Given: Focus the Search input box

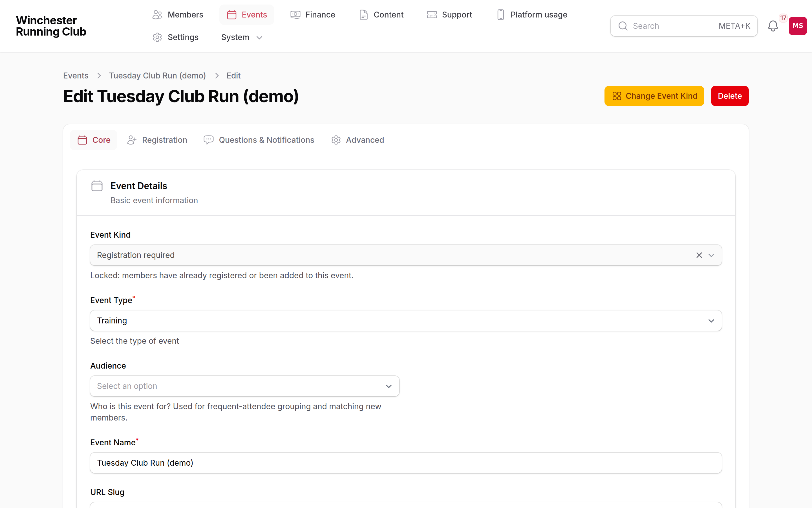Looking at the screenshot, I should pos(683,26).
